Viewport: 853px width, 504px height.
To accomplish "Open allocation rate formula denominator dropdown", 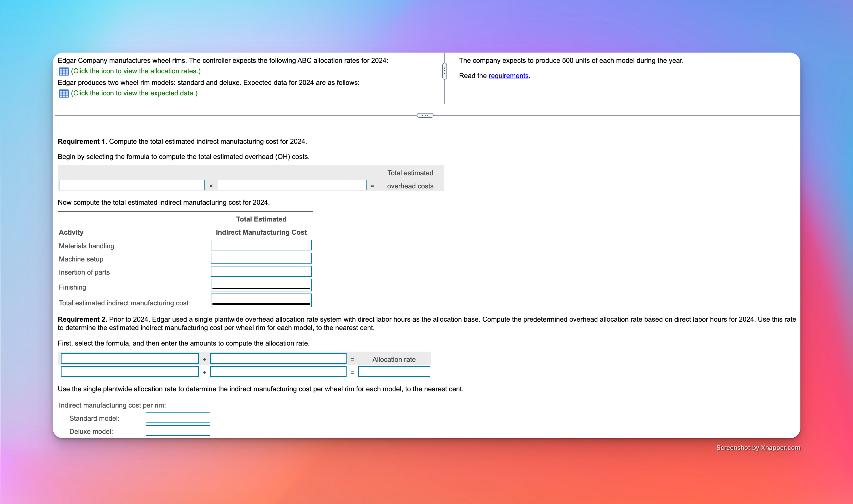I will click(278, 359).
